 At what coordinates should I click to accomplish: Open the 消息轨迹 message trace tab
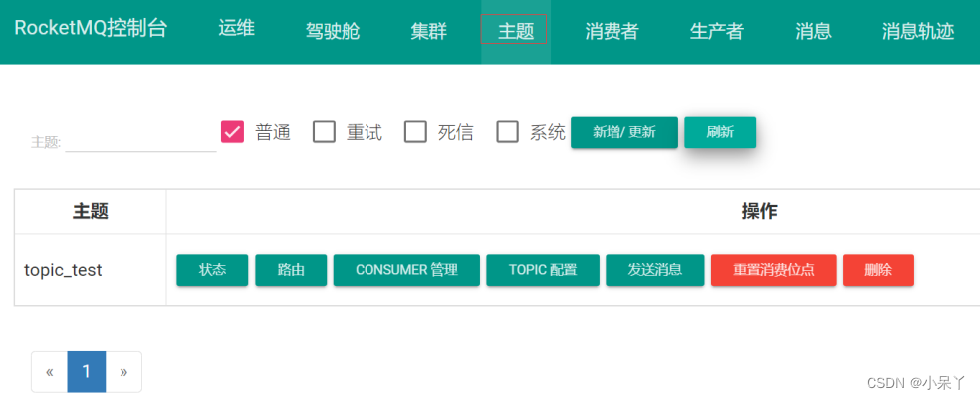tap(918, 31)
